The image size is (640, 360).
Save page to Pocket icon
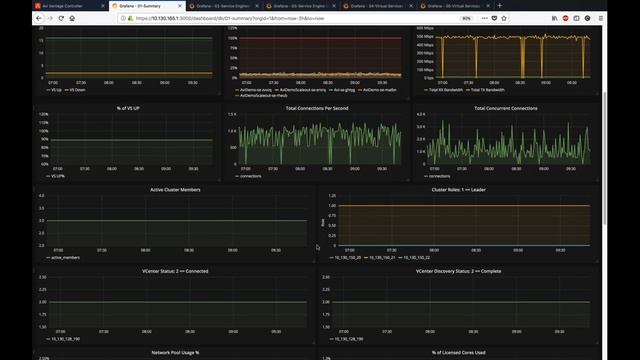coord(494,18)
